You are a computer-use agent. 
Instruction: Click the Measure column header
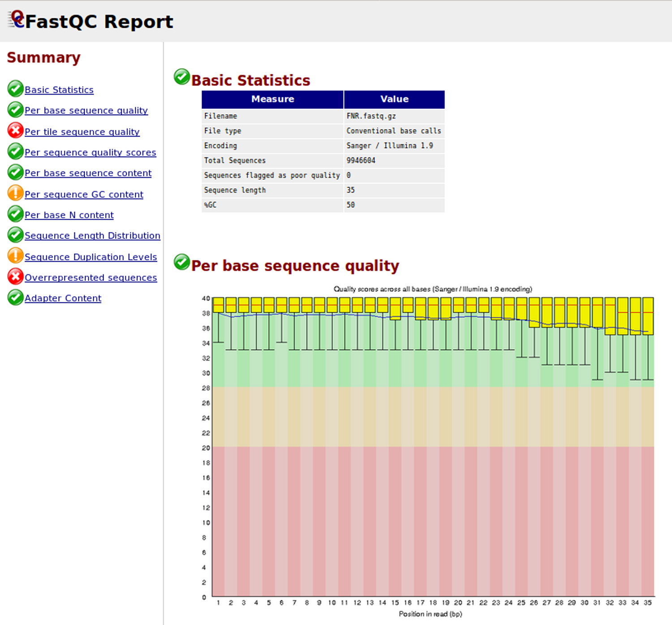coord(272,99)
